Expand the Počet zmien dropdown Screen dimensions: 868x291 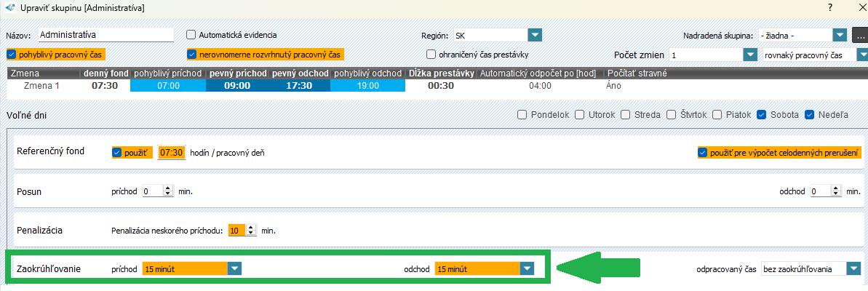750,55
